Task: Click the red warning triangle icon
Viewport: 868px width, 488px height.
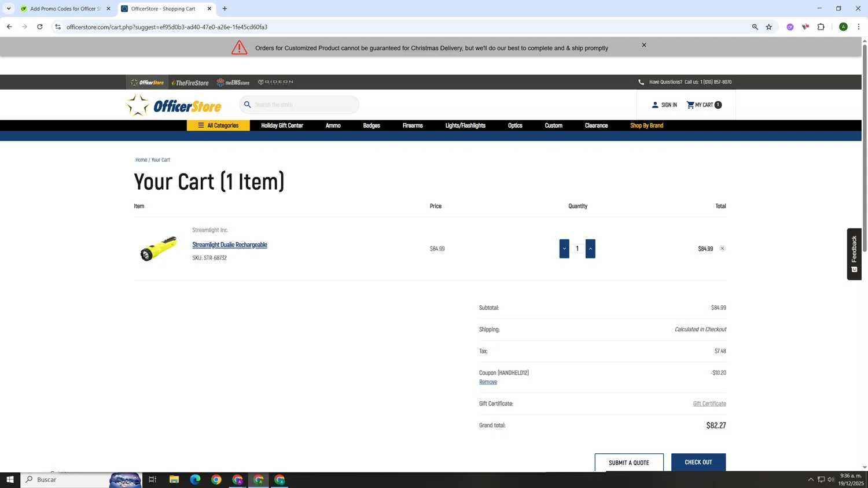Action: pos(240,47)
